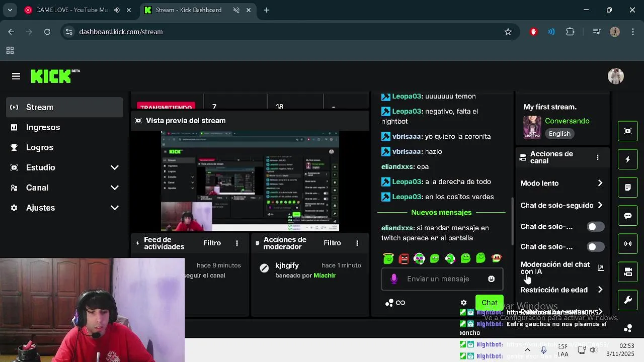Open Modo lento options arrow
The width and height of the screenshot is (644, 362).
tap(600, 184)
